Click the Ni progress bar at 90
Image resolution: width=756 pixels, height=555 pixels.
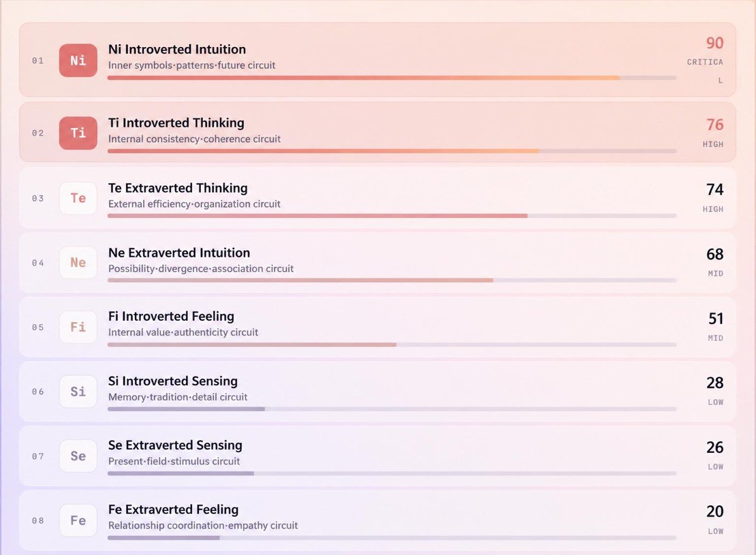[x=392, y=78]
